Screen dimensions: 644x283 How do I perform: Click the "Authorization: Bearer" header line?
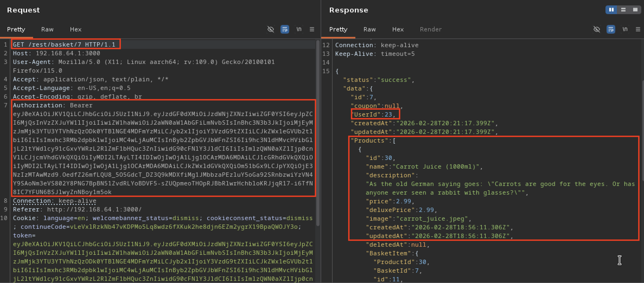point(53,105)
